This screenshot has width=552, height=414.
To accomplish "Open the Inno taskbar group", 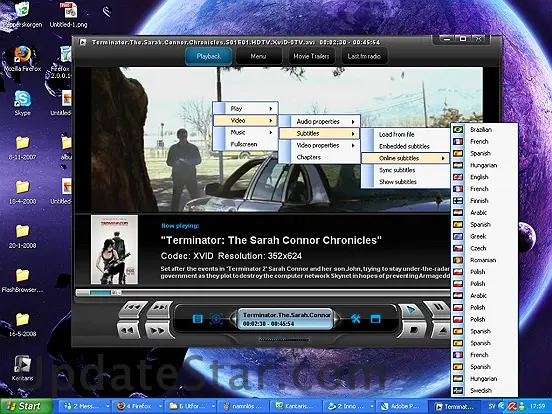I will pyautogui.click(x=349, y=406).
